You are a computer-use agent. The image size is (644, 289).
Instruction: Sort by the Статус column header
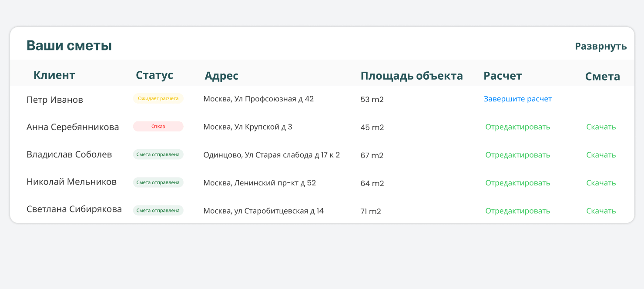click(154, 75)
